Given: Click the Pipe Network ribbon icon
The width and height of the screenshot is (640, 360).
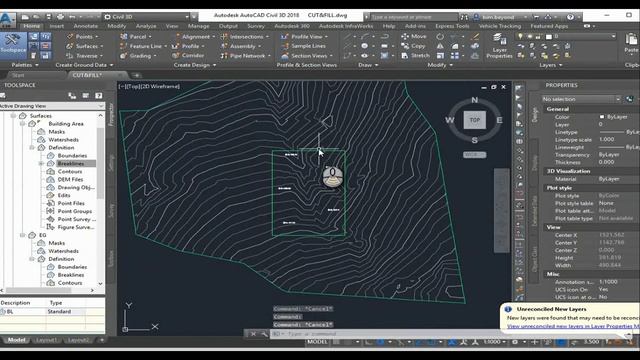Looking at the screenshot, I should tap(224, 56).
